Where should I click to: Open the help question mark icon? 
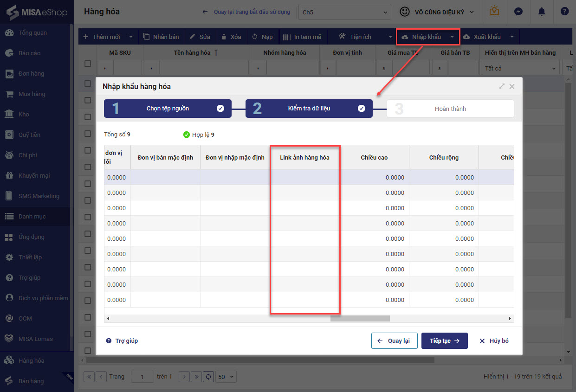(564, 12)
